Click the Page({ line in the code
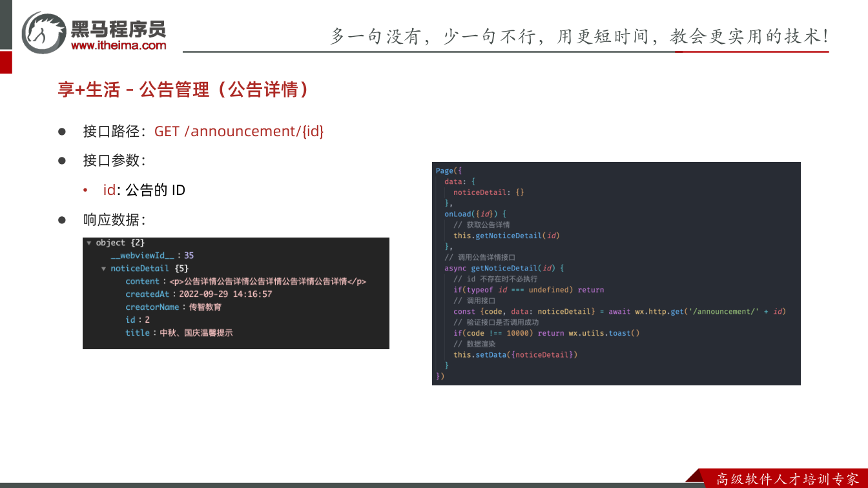The width and height of the screenshot is (868, 488). click(449, 171)
